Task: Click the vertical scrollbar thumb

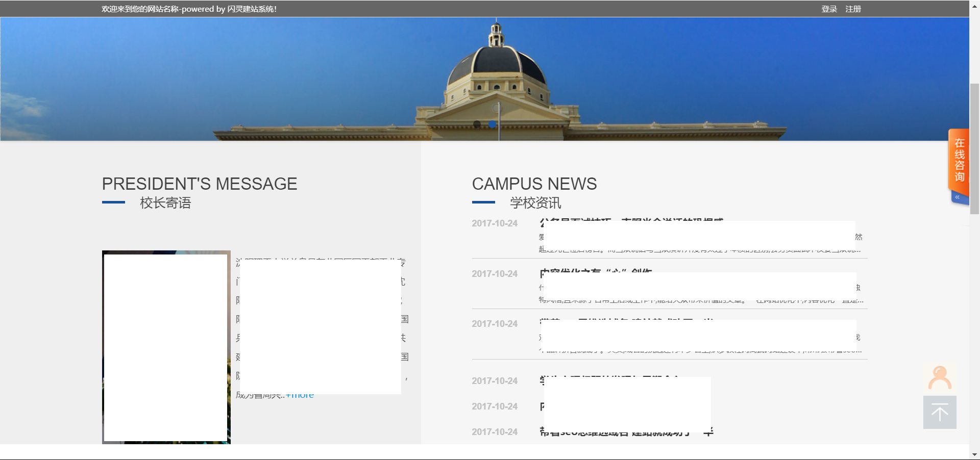Action: click(974, 148)
